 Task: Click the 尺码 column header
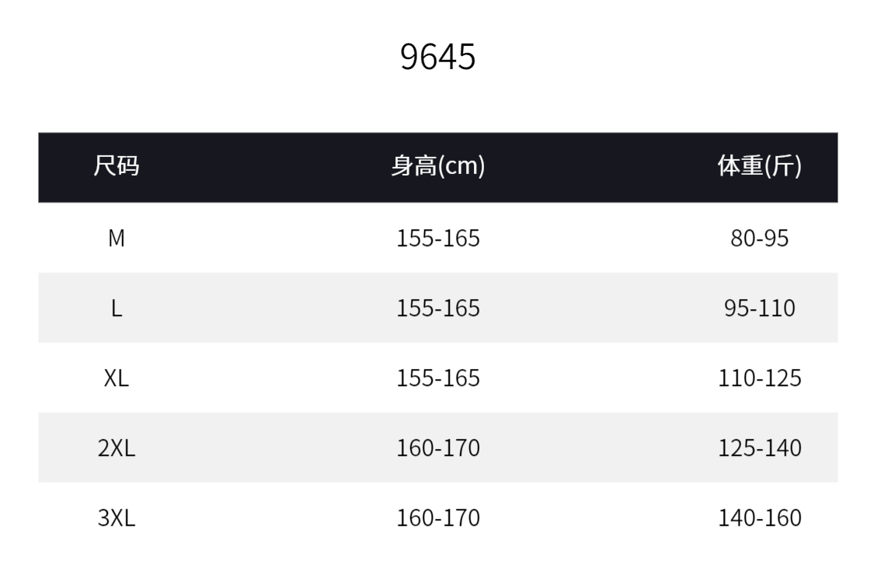click(x=117, y=166)
